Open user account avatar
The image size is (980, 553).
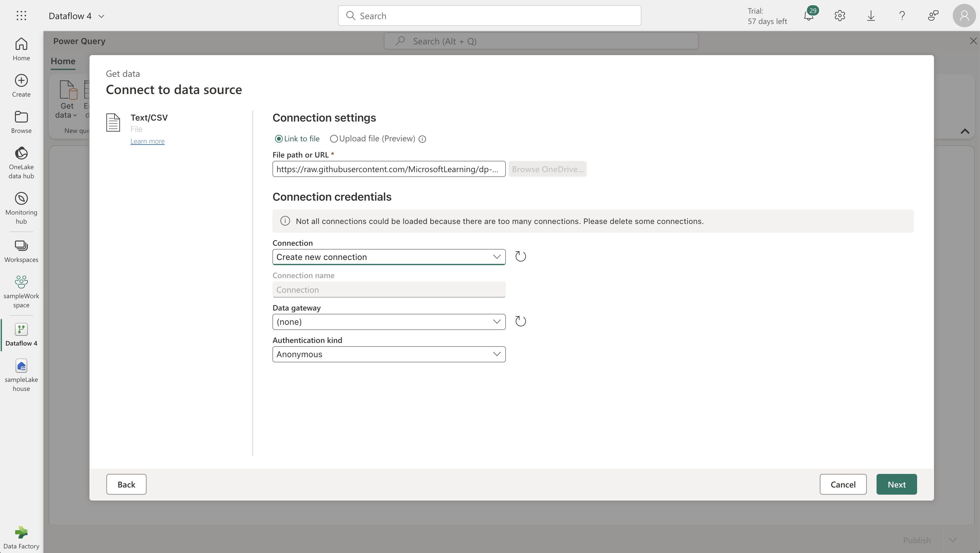click(964, 16)
